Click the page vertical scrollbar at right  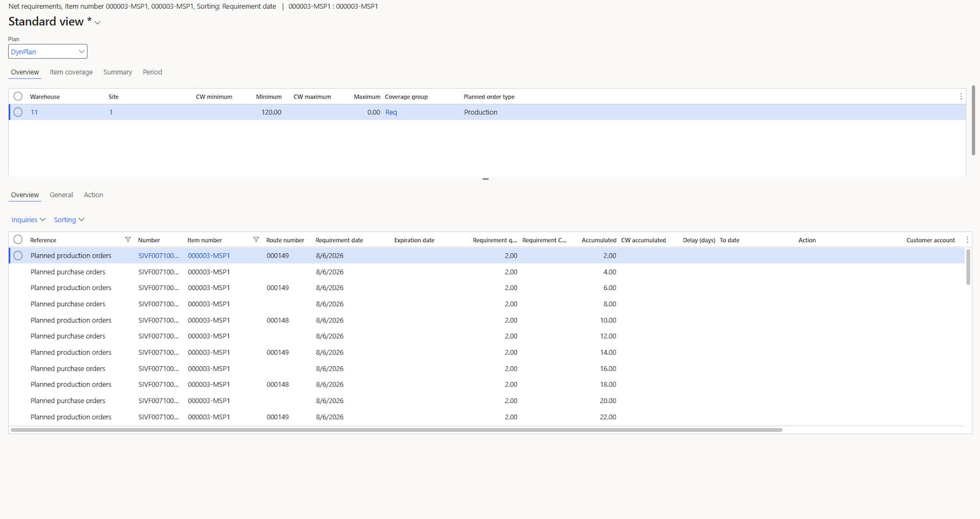click(973, 121)
